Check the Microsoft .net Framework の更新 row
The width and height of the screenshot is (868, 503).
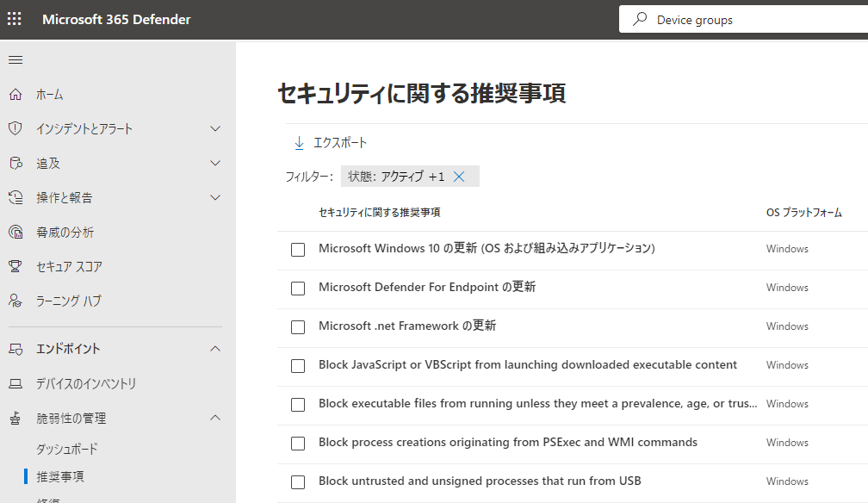298,327
